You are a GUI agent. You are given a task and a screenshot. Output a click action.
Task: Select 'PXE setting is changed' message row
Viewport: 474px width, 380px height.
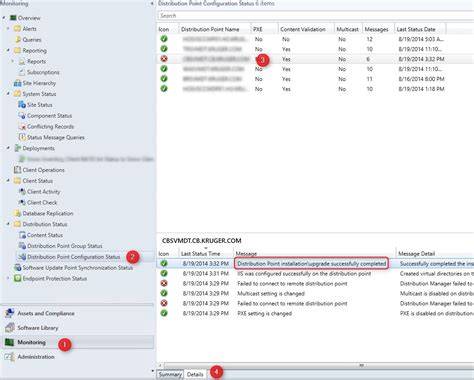point(315,314)
